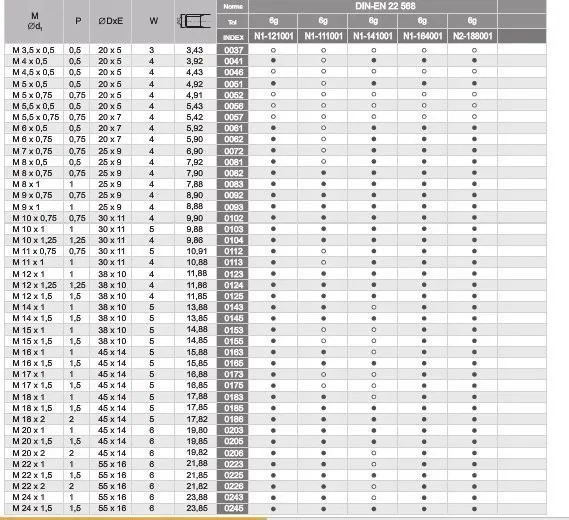Screen dimensions: 569x520
Task: Click the dot for 0103 under N1-164001
Action: pos(424,229)
